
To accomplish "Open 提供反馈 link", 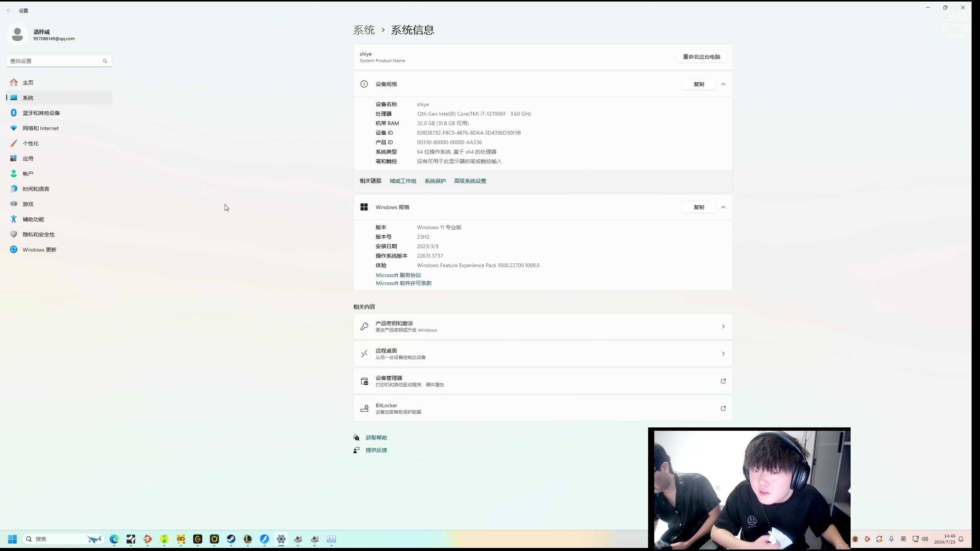I will [376, 450].
